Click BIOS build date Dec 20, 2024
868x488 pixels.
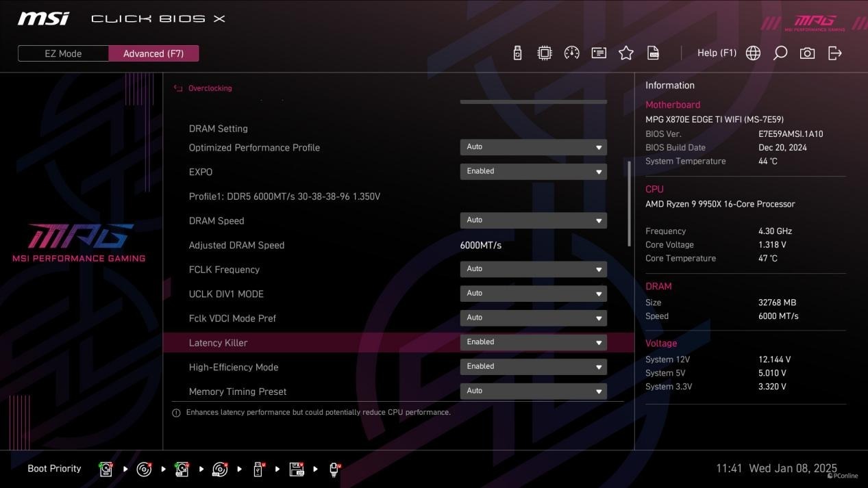coord(782,148)
